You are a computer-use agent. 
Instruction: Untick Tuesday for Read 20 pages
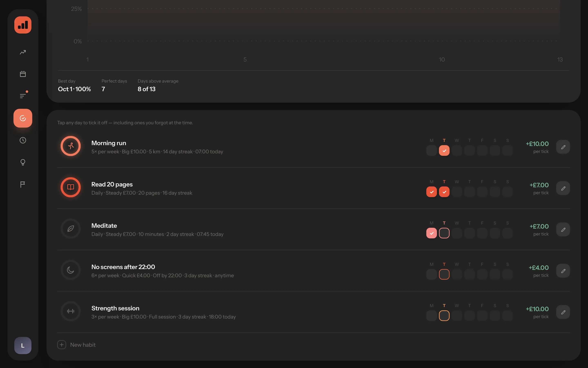point(444,192)
